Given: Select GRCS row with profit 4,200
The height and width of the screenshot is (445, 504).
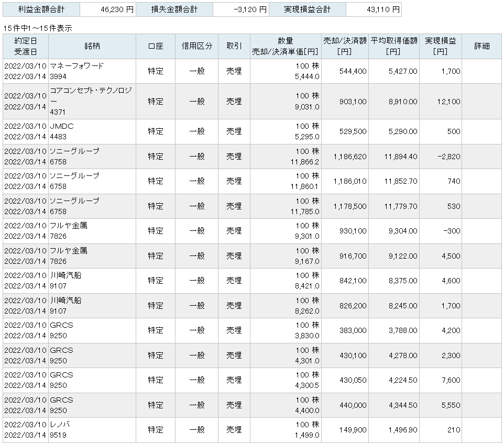Looking at the screenshot, I should pyautogui.click(x=252, y=330).
